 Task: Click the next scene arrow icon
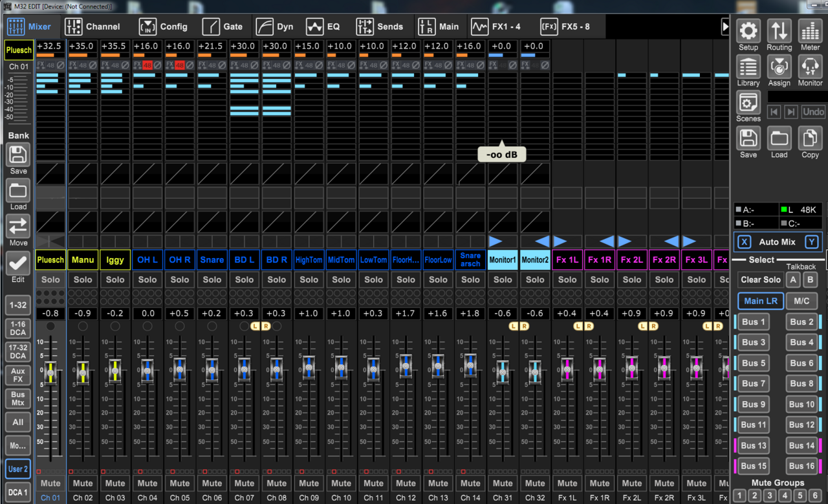coord(790,112)
